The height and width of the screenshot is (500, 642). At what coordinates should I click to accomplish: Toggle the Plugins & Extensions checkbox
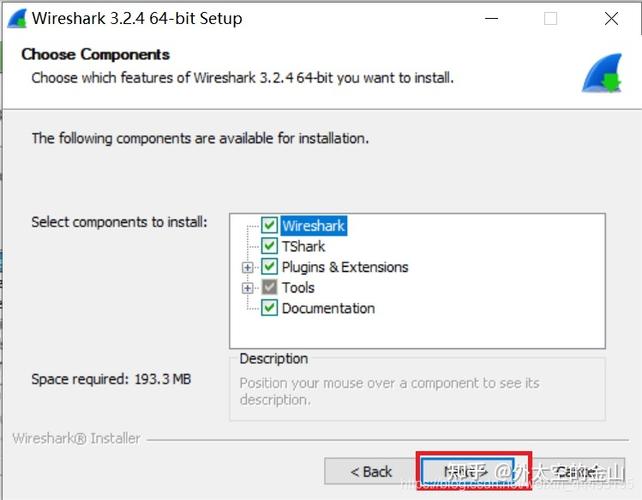(269, 267)
